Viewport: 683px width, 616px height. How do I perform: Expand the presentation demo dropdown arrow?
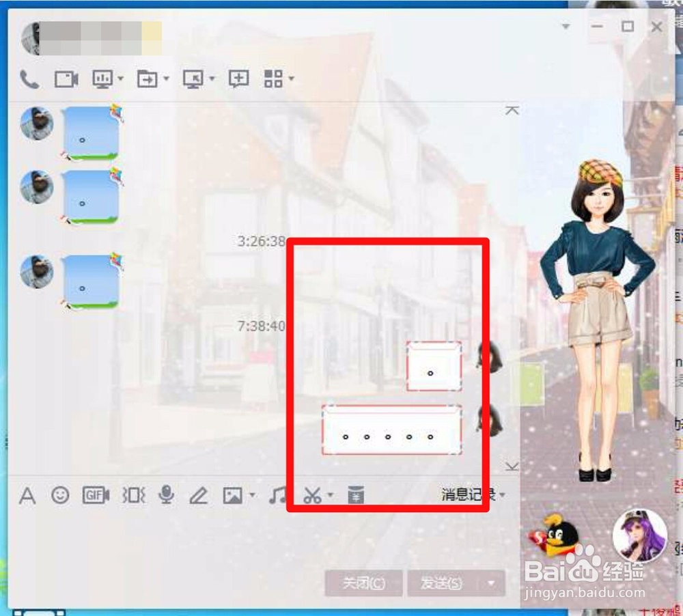121,79
